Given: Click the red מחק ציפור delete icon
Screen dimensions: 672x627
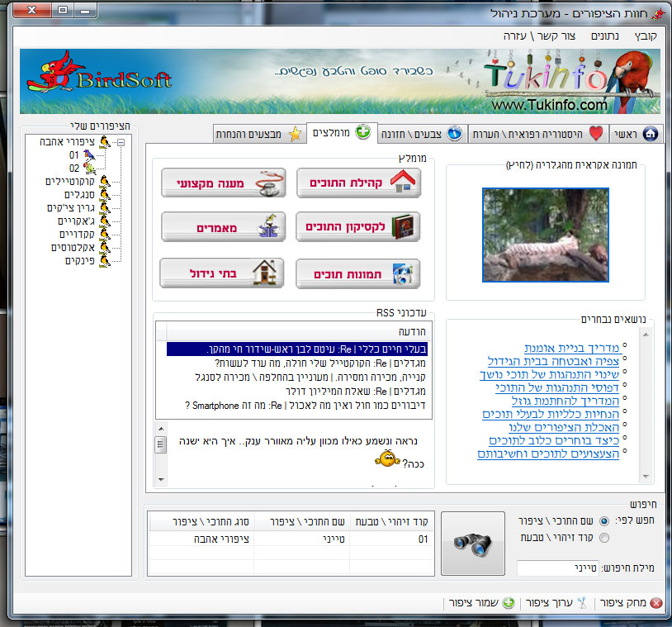Looking at the screenshot, I should (x=655, y=603).
